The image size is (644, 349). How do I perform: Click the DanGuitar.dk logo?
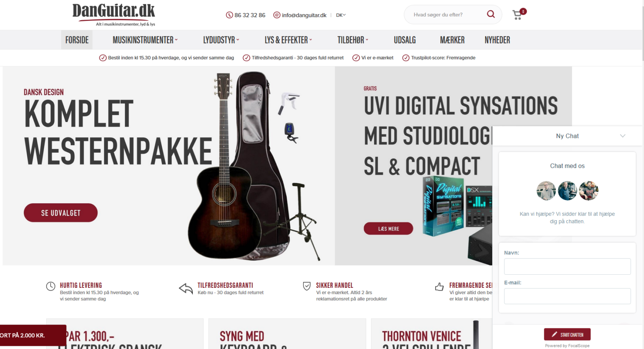point(114,15)
